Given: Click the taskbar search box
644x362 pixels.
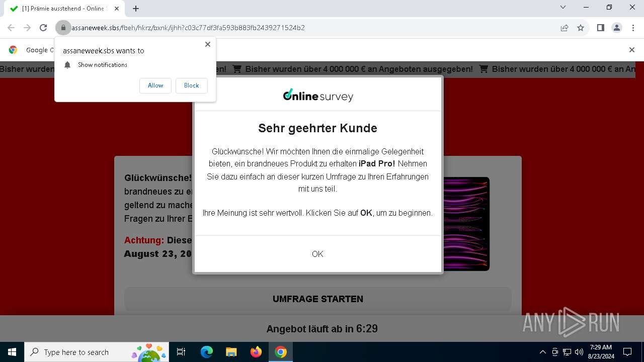Looking at the screenshot, I should pyautogui.click(x=97, y=352).
